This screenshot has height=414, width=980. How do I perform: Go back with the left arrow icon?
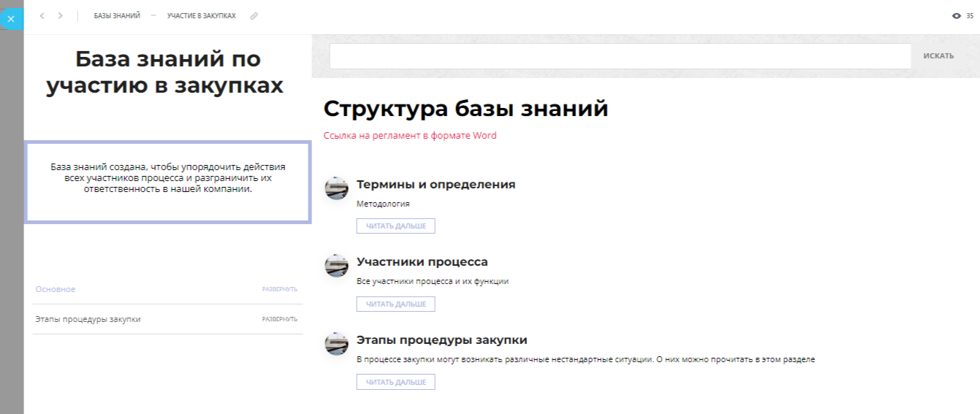point(42,15)
